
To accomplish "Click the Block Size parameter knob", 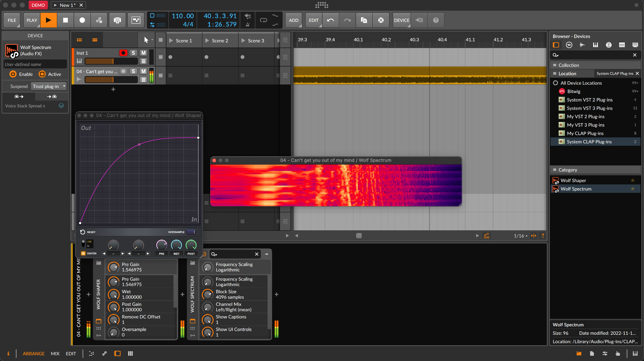I will tap(208, 294).
